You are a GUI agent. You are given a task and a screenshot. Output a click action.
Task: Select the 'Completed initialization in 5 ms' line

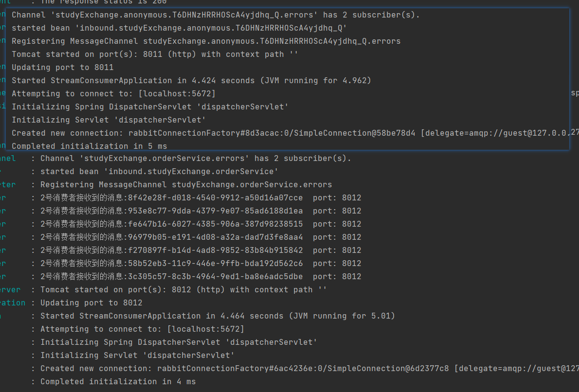pyautogui.click(x=90, y=146)
